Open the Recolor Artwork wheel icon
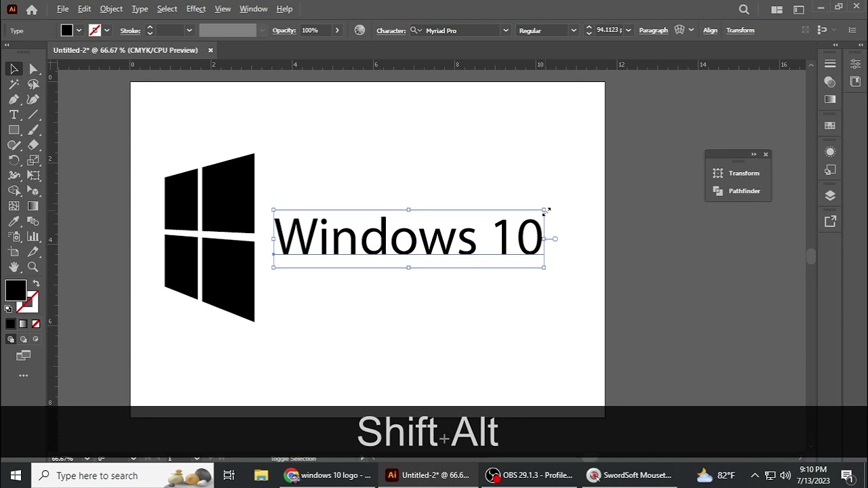 pyautogui.click(x=359, y=30)
